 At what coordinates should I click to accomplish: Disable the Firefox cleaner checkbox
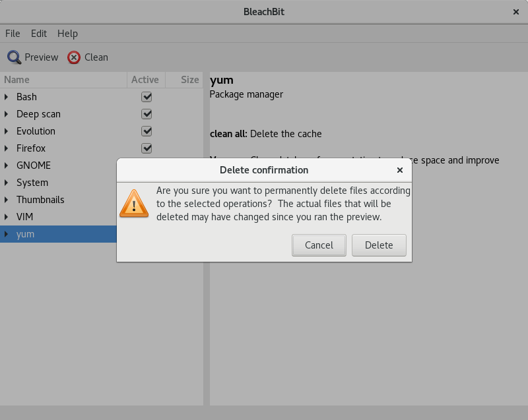point(147,148)
